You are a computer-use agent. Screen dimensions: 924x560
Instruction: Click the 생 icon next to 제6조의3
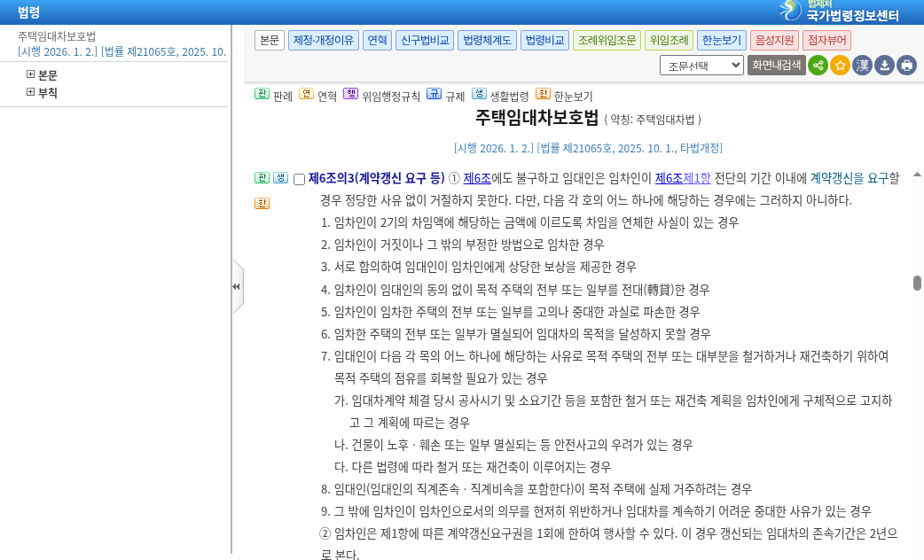tap(280, 177)
